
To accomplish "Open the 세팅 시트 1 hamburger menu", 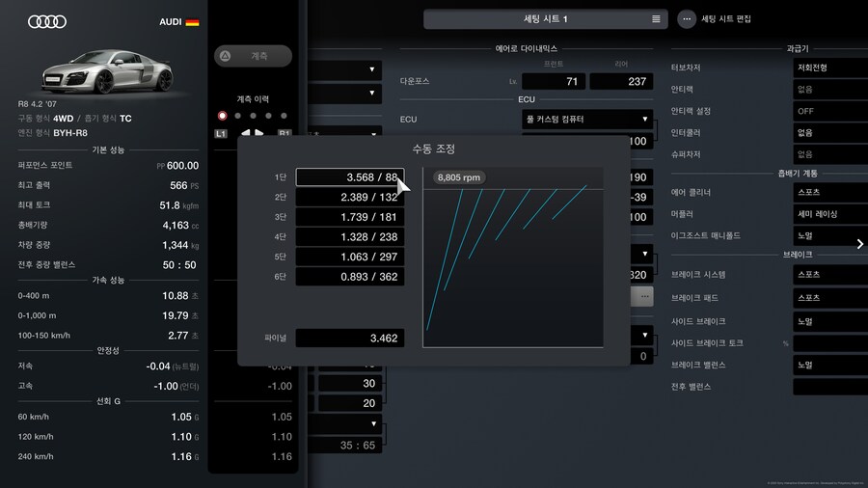I will pos(656,19).
